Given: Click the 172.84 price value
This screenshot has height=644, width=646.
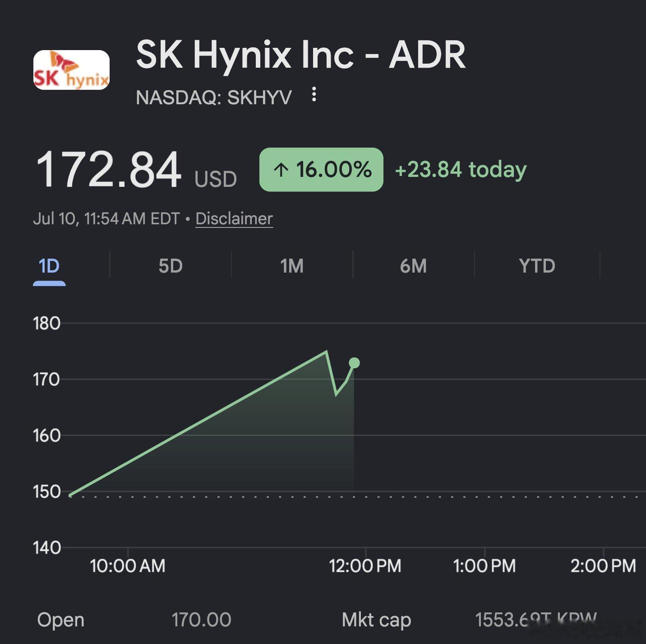Looking at the screenshot, I should [108, 170].
